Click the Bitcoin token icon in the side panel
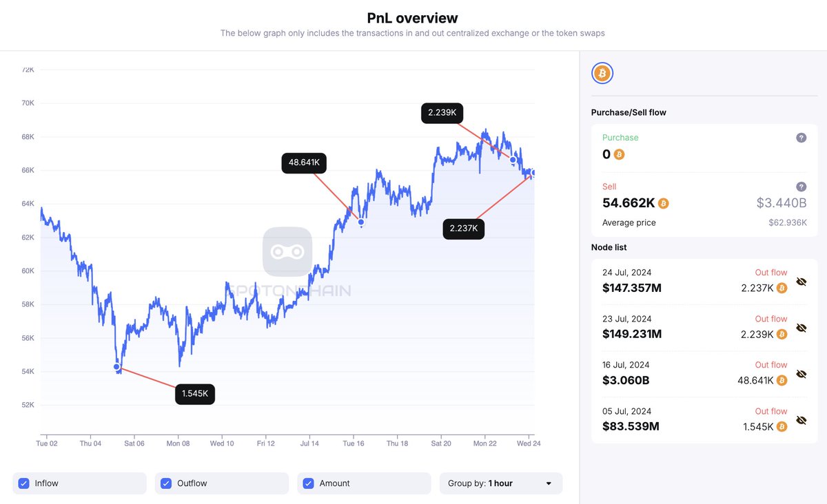The width and height of the screenshot is (827, 504). point(602,73)
